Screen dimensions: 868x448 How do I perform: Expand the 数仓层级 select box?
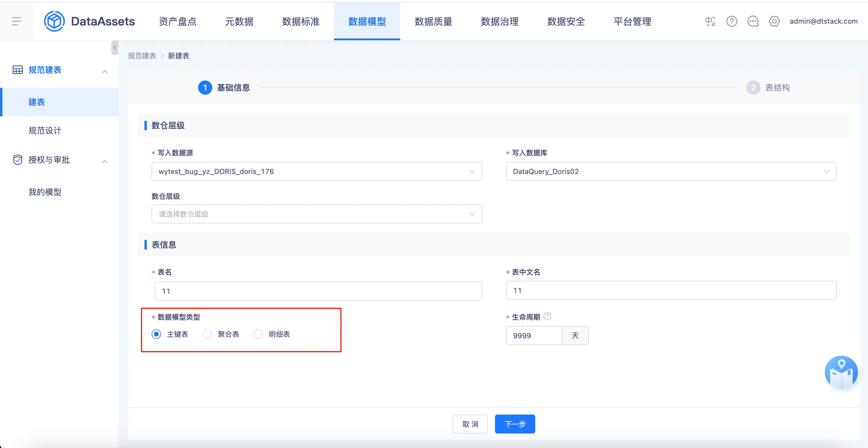(316, 214)
